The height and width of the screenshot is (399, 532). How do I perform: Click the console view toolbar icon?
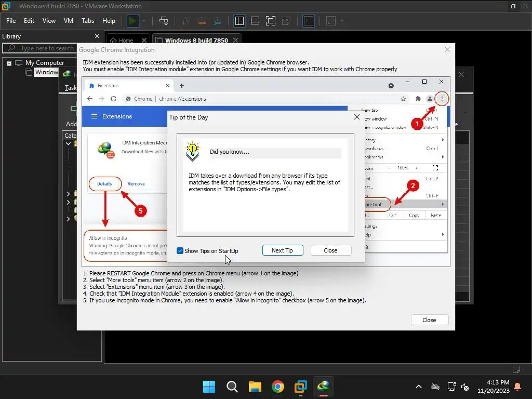309,21
